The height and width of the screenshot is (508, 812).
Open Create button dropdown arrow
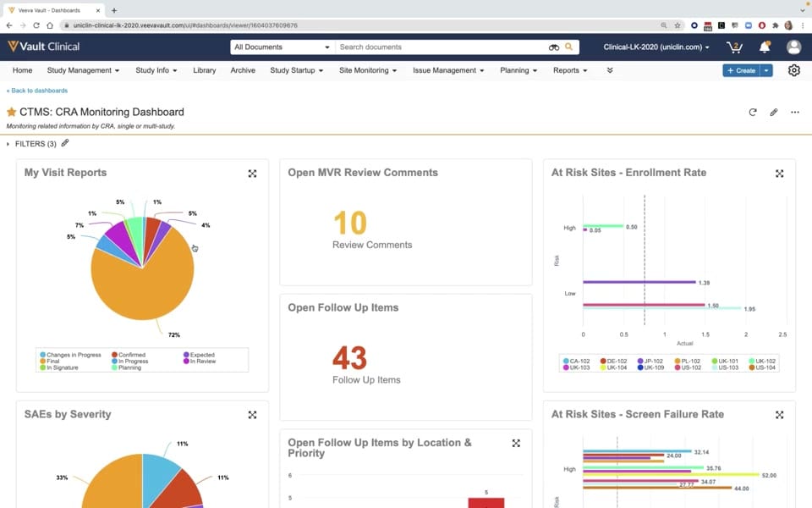click(766, 70)
